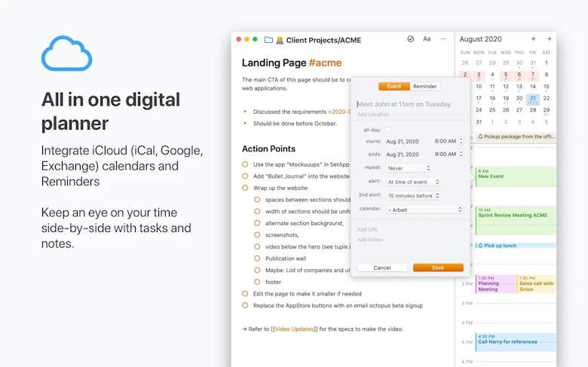This screenshot has height=367, width=588.
Task: Click the construction emoji next to the title
Action: tap(280, 40)
